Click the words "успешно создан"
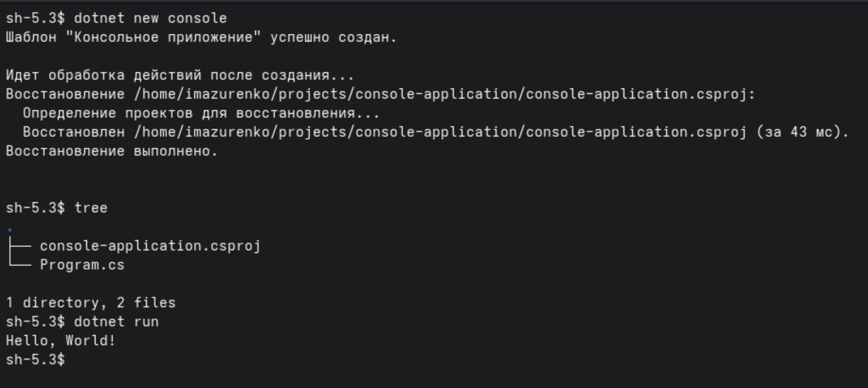This screenshot has height=388, width=868. point(333,37)
